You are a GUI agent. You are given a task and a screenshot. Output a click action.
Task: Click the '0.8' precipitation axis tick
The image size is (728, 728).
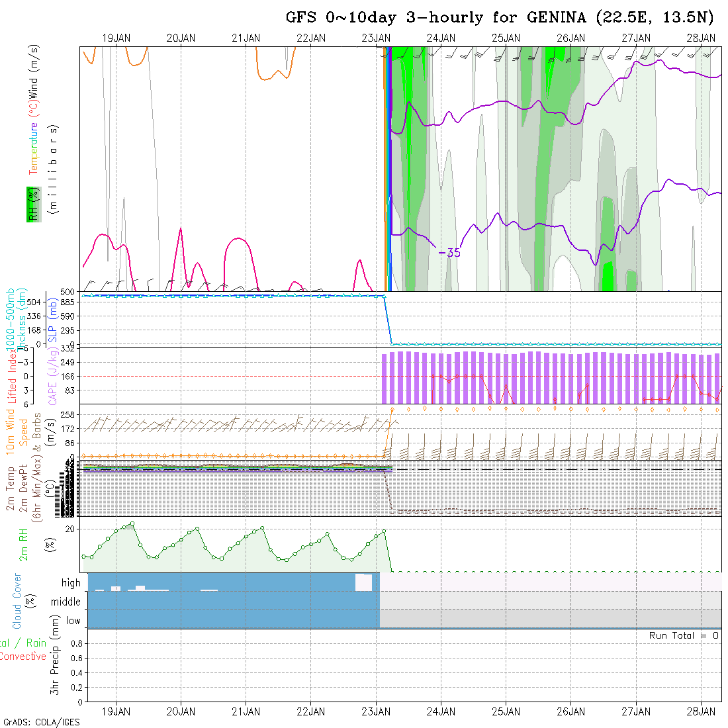77,643
